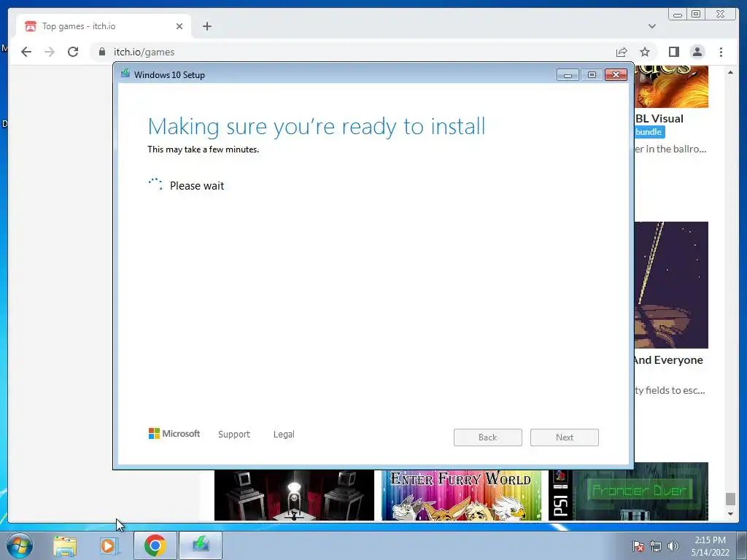
Task: Click the Chrome forward arrow
Action: click(50, 52)
